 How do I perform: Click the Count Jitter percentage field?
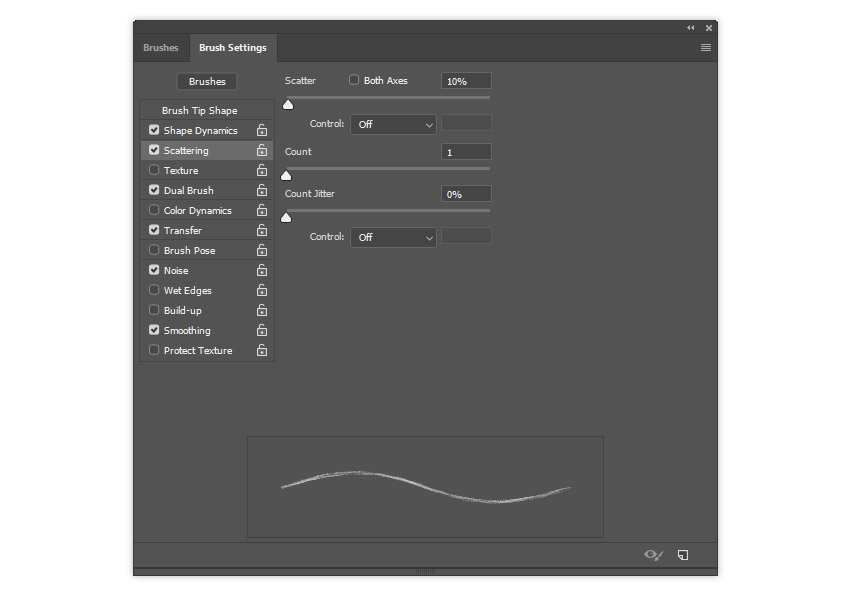click(x=466, y=194)
